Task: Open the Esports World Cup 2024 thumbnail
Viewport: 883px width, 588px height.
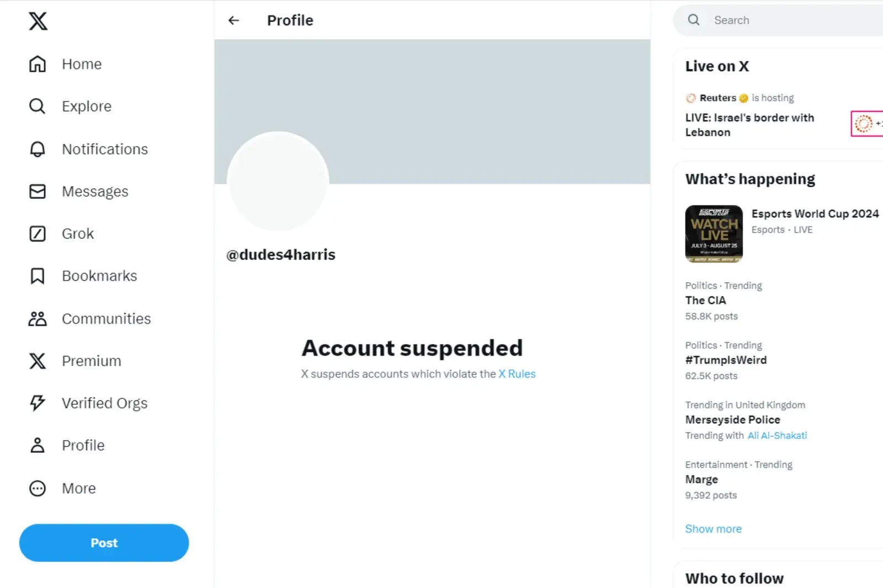Action: coord(714,234)
